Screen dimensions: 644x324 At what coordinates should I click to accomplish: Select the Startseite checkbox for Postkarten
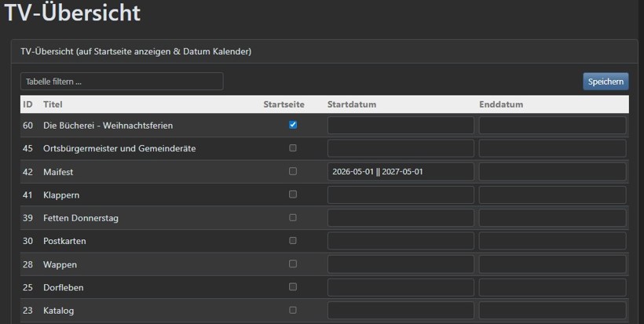[x=293, y=240]
